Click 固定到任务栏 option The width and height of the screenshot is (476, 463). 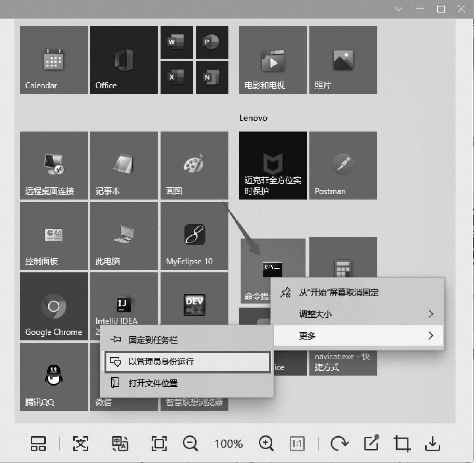[x=153, y=340]
